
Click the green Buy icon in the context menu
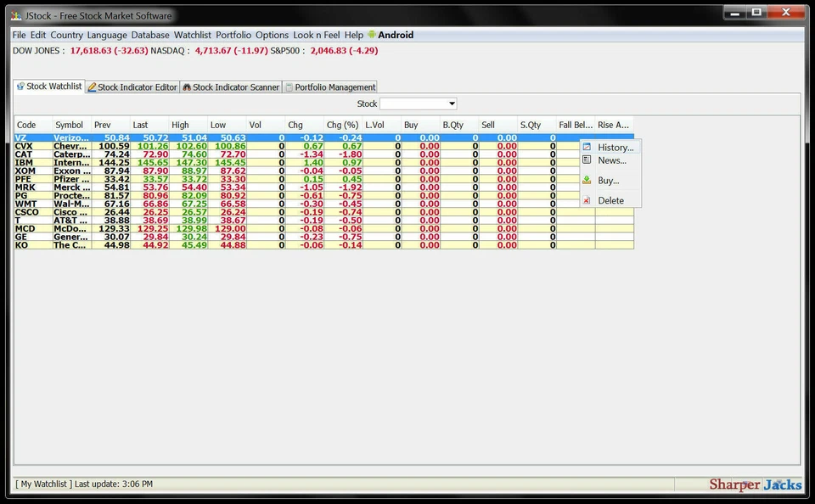[x=585, y=180]
